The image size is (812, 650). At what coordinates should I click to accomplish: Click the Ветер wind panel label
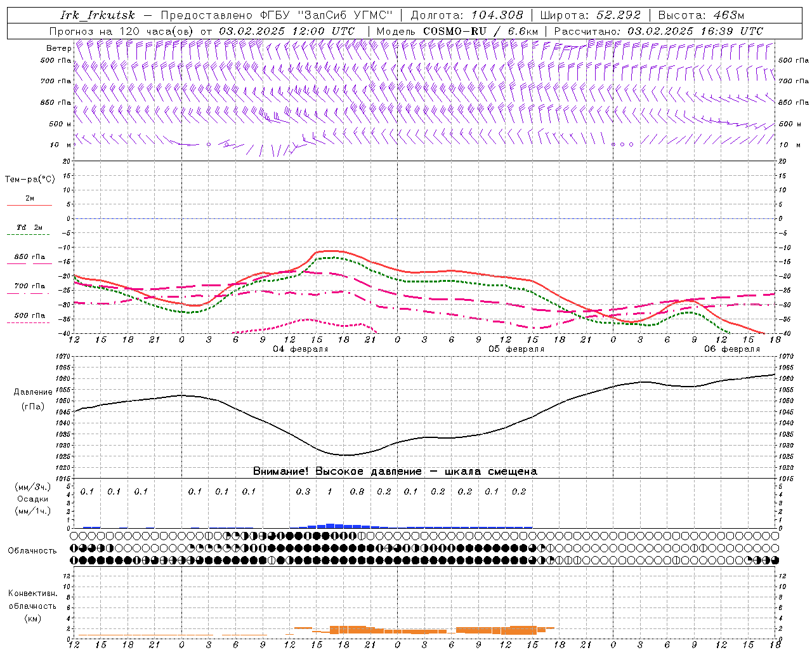58,48
